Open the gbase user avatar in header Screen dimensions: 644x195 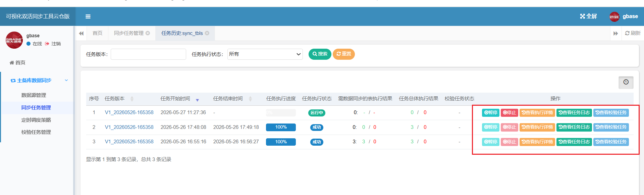[x=614, y=16]
